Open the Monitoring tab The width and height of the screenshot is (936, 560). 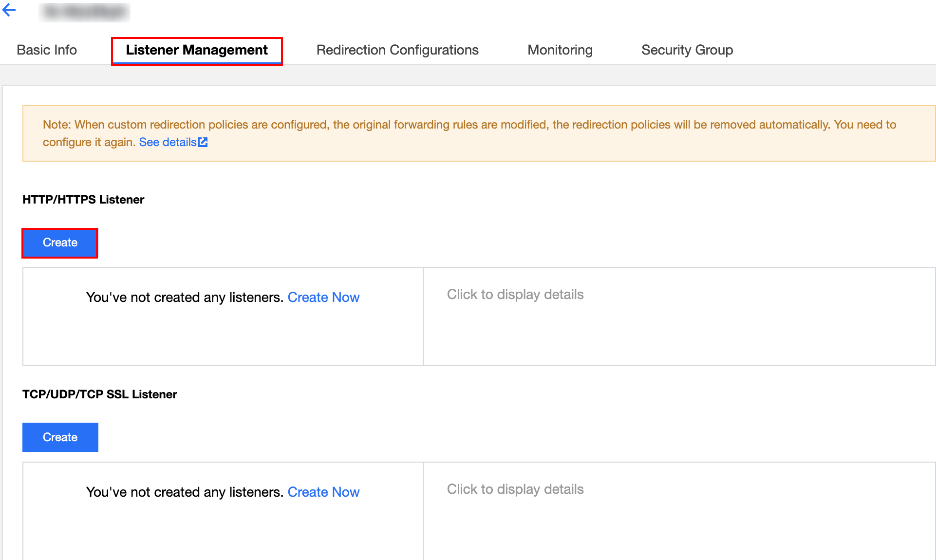click(560, 50)
